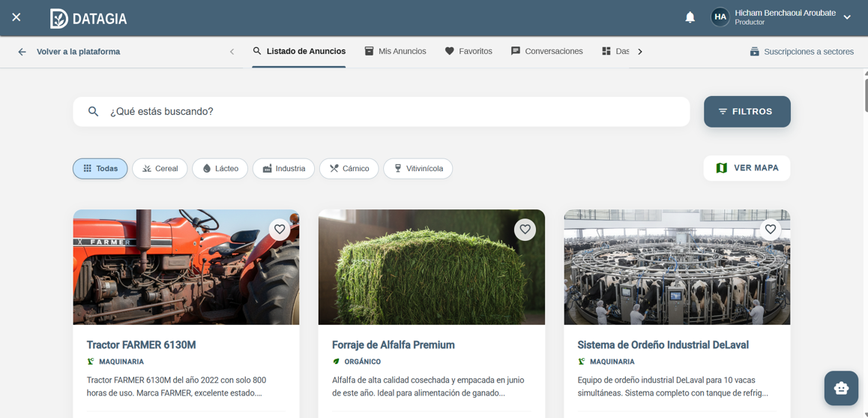Image resolution: width=868 pixels, height=418 pixels.
Task: Click the alfalfa listing description text
Action: pos(428,387)
